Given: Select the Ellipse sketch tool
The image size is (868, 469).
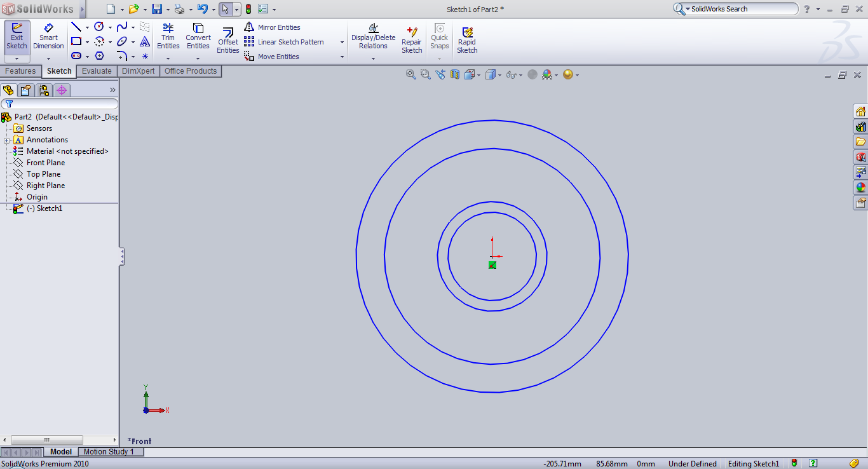Looking at the screenshot, I should [122, 41].
